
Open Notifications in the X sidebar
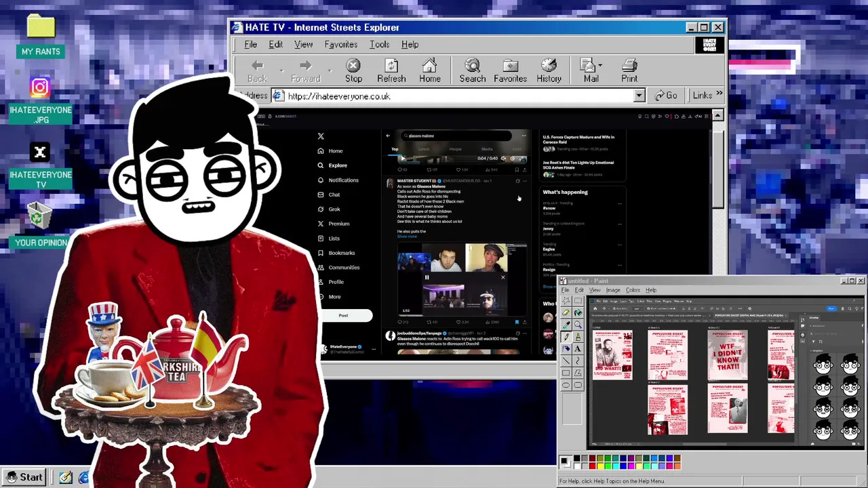338,180
